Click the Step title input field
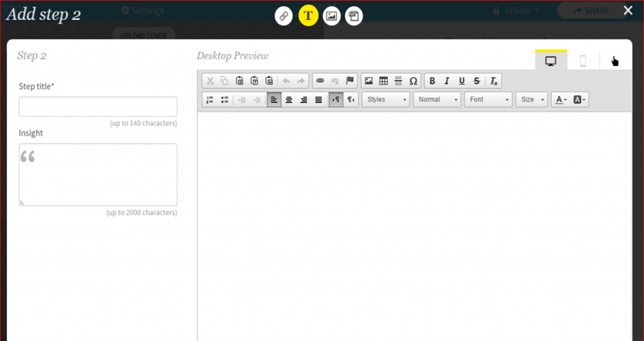The width and height of the screenshot is (644, 341). 98,107
